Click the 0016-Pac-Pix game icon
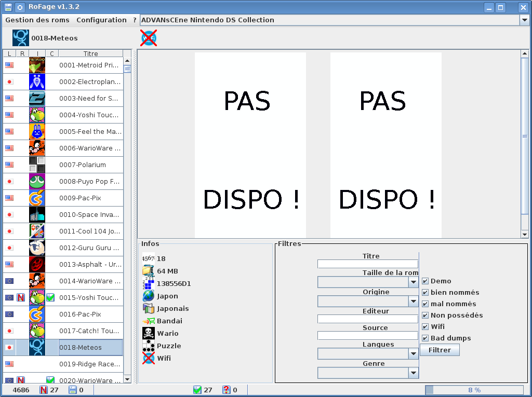The image size is (532, 397). pos(37,314)
